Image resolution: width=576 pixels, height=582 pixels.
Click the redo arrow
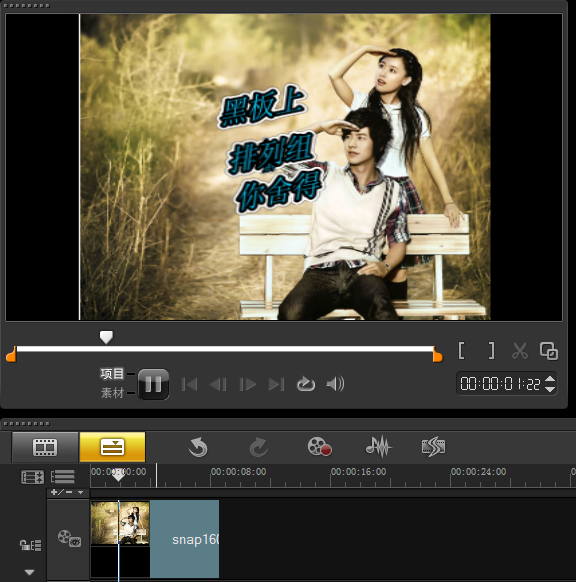coord(258,447)
